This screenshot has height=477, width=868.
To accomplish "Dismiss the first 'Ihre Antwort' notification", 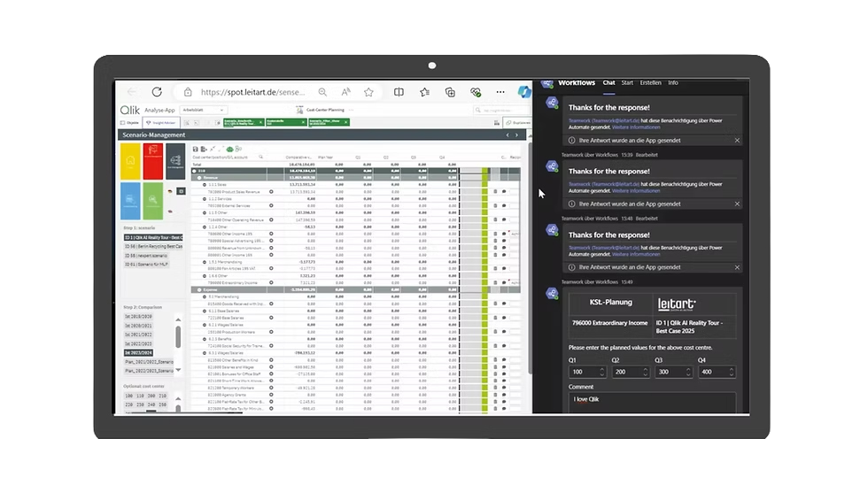I will point(737,140).
